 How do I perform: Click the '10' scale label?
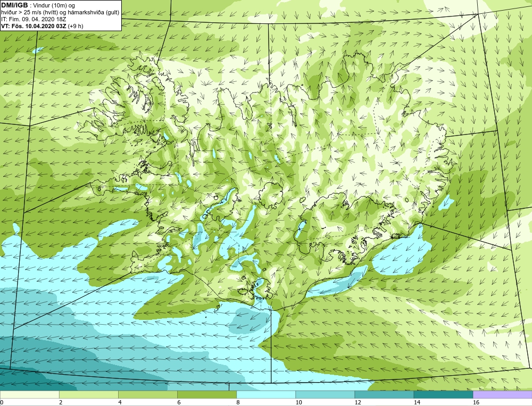(298, 402)
